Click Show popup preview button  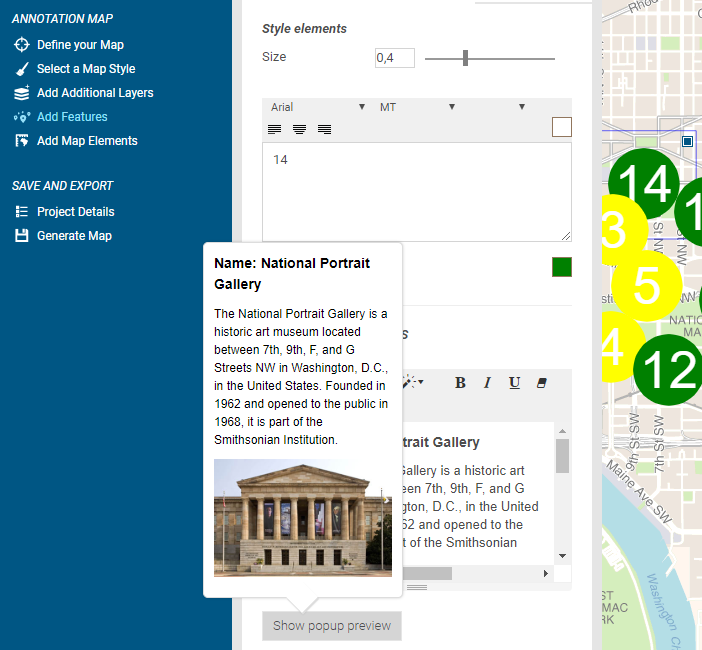[332, 626]
